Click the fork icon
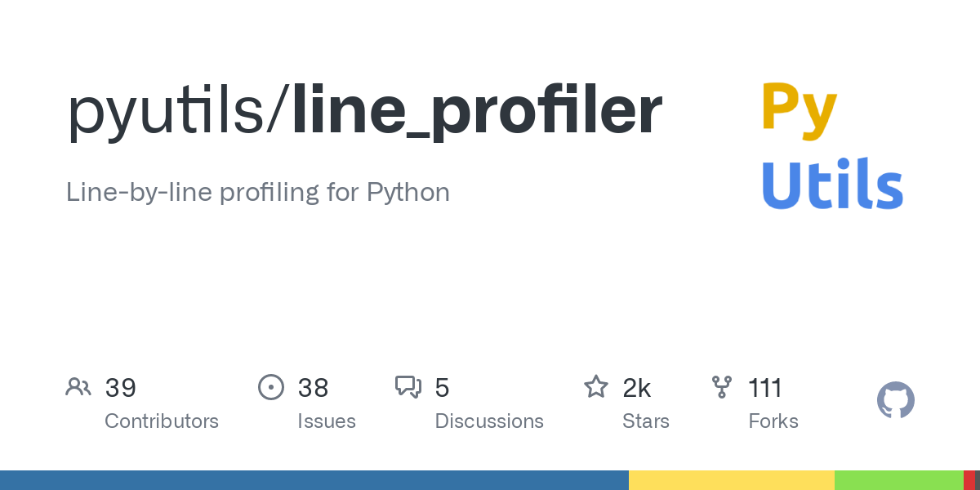Image resolution: width=980 pixels, height=490 pixels. [722, 387]
